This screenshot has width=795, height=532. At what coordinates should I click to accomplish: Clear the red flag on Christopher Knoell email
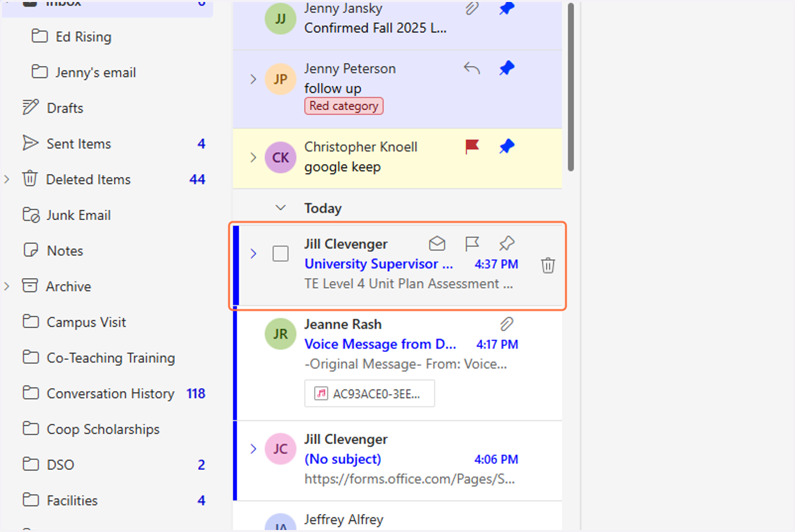(x=472, y=146)
